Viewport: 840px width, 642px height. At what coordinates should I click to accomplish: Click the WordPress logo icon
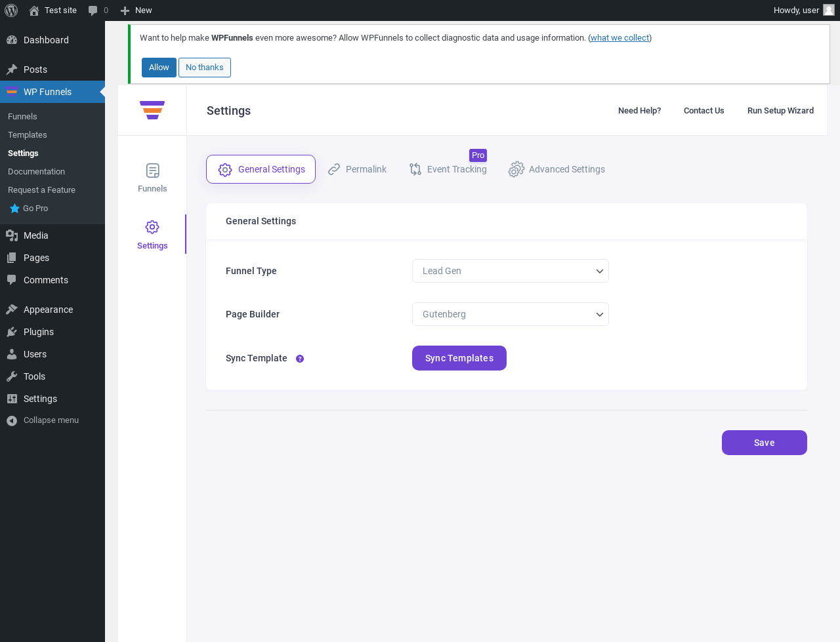coord(11,10)
